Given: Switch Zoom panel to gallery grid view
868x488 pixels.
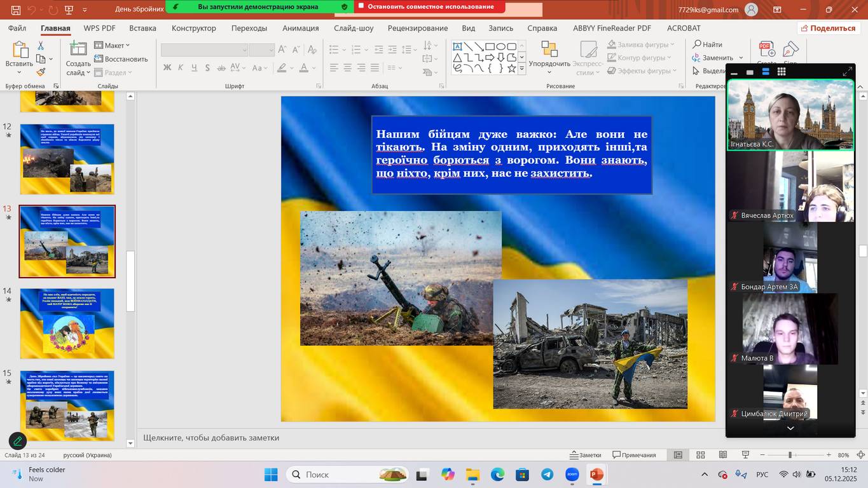Looking at the screenshot, I should click(781, 72).
